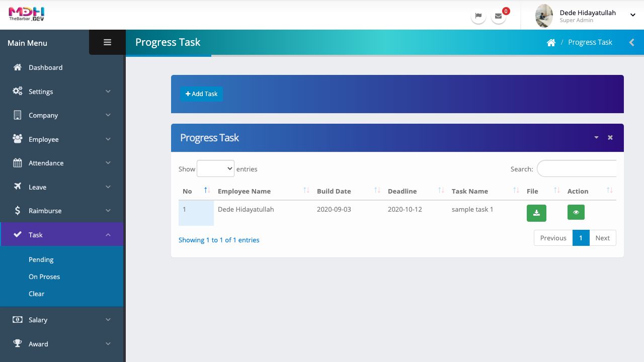Click the Company building icon
This screenshot has height=362, width=644.
18,115
